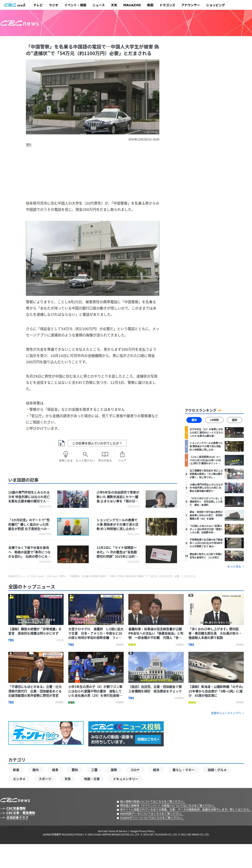Open the テレビ menu
Screen dimensions: 252x868
[x=38, y=5]
